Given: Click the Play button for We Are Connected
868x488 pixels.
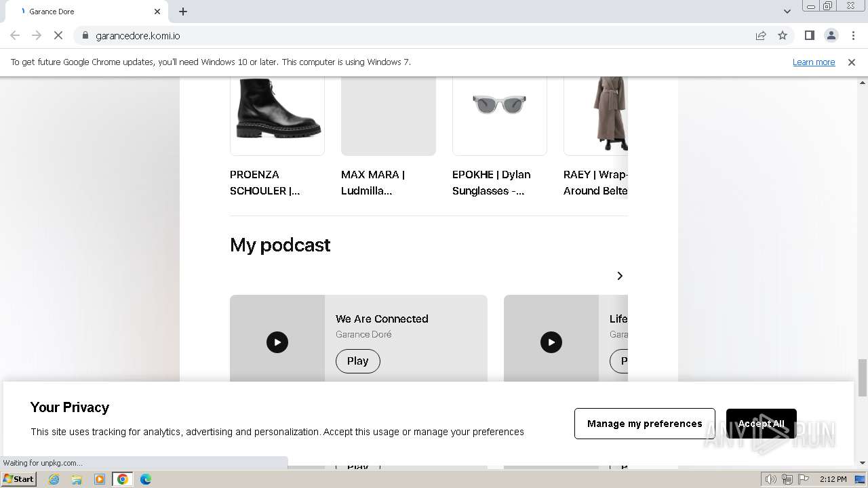Looking at the screenshot, I should [358, 361].
